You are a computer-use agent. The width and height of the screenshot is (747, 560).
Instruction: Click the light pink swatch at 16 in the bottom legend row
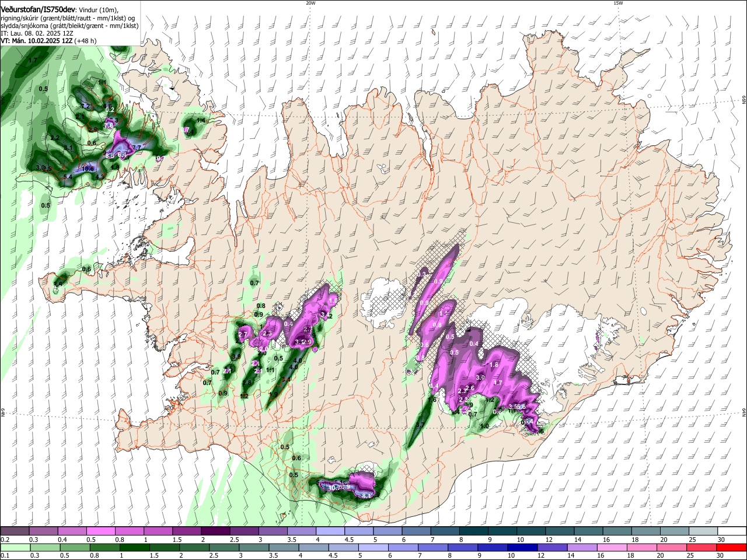click(x=612, y=547)
